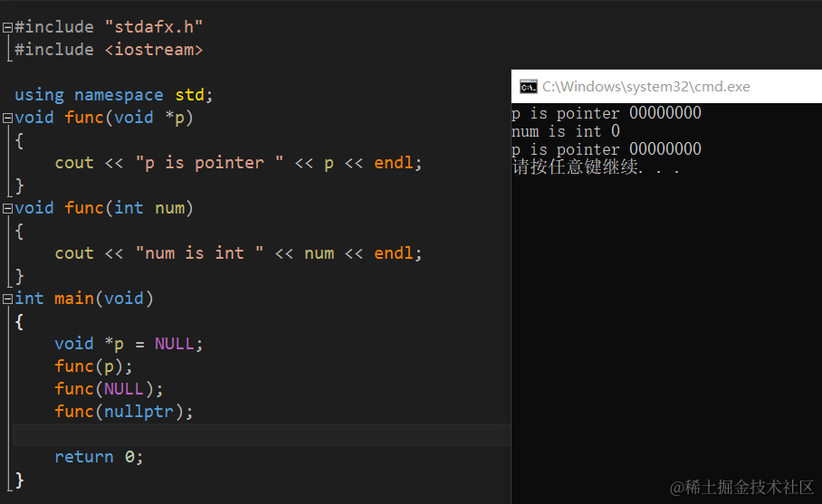Click console output num is int 0
This screenshot has width=822, height=504.
[x=566, y=131]
